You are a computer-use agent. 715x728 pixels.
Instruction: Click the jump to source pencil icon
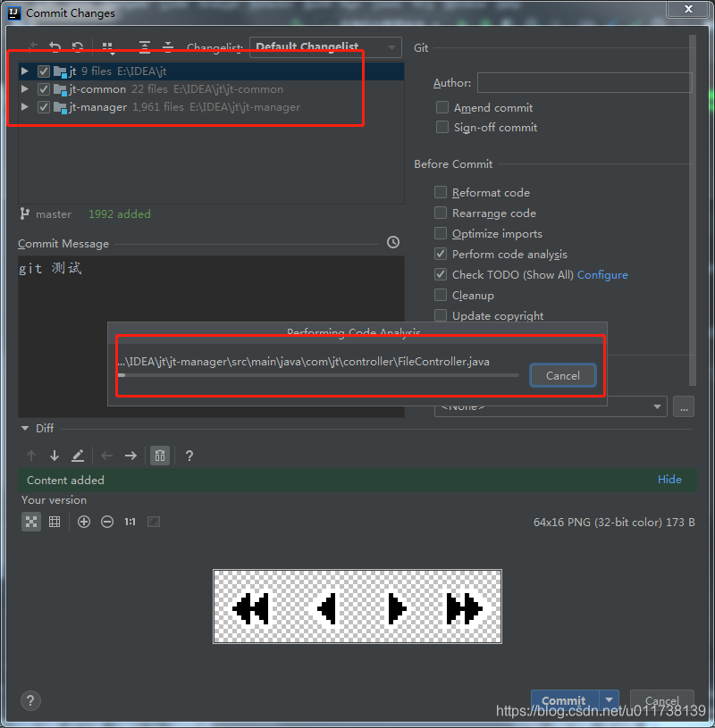coord(77,456)
